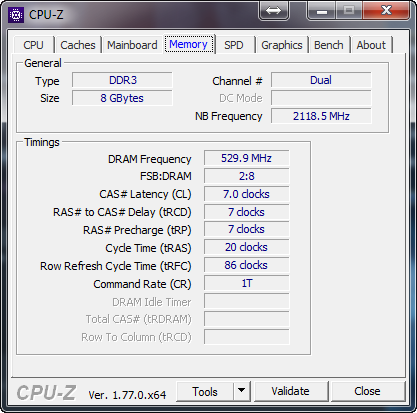Viewport: 417px width, 413px height.
Task: Open the SPD tab
Action: pos(234,45)
